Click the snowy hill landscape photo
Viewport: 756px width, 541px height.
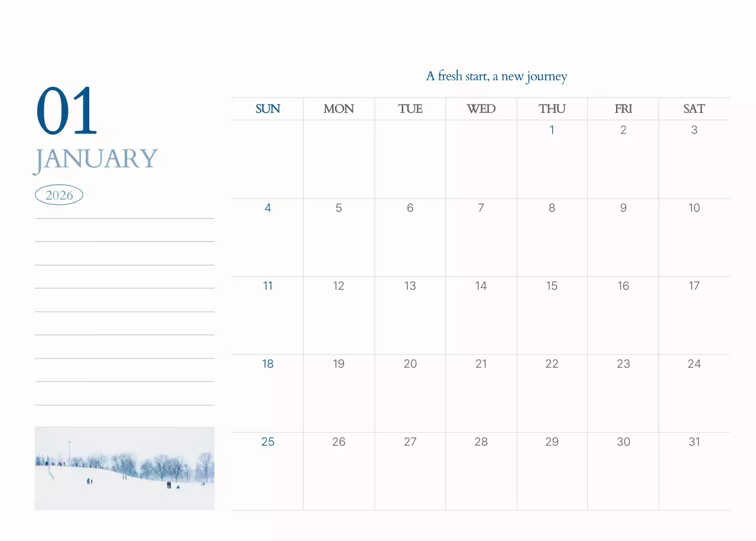(x=124, y=468)
